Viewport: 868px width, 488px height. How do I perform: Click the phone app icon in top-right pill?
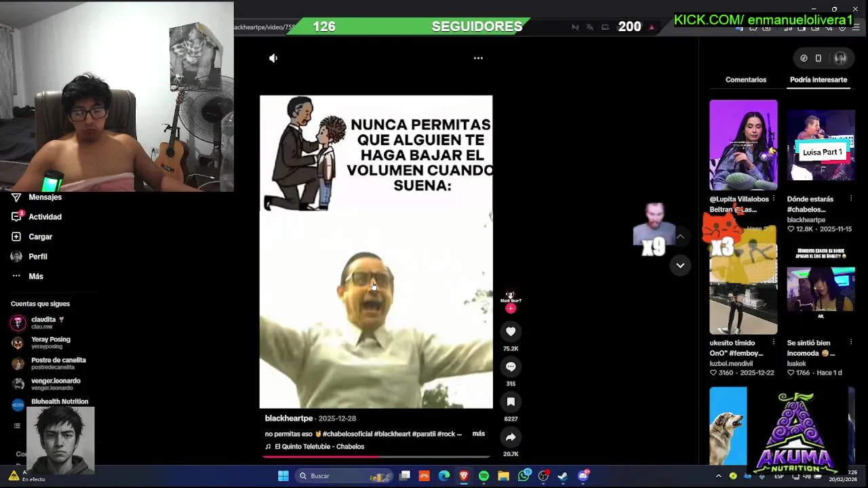click(x=818, y=58)
